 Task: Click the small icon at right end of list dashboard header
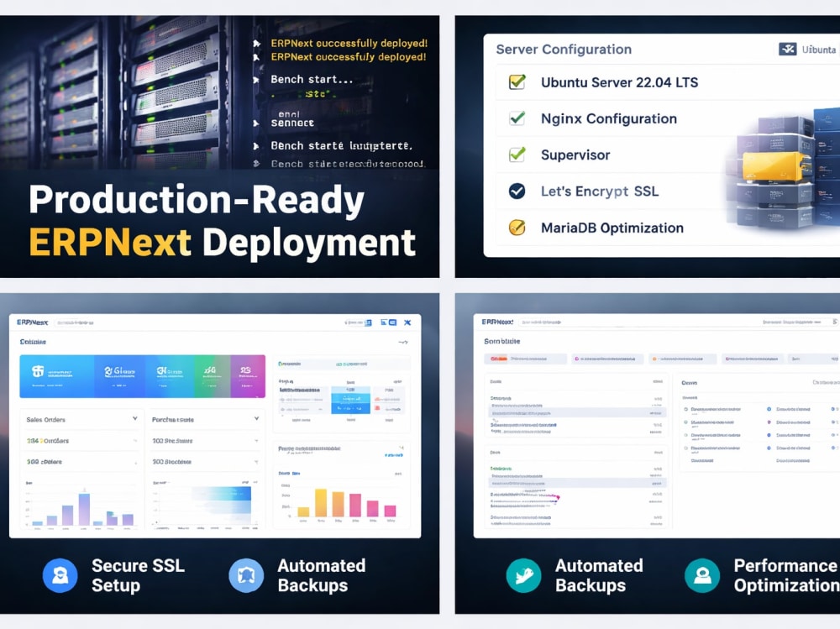click(835, 322)
